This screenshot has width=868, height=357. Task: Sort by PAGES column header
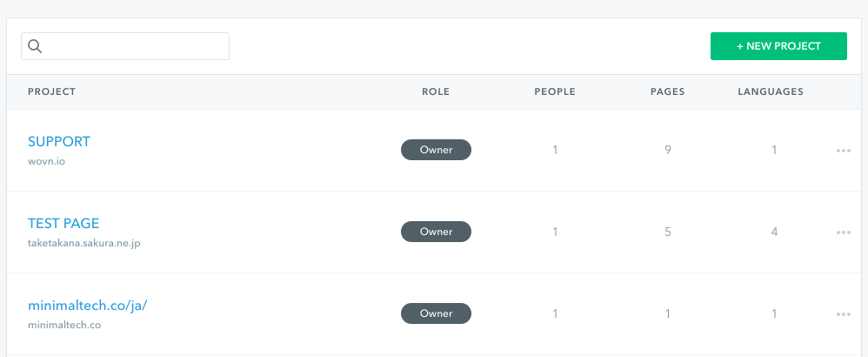tap(668, 91)
